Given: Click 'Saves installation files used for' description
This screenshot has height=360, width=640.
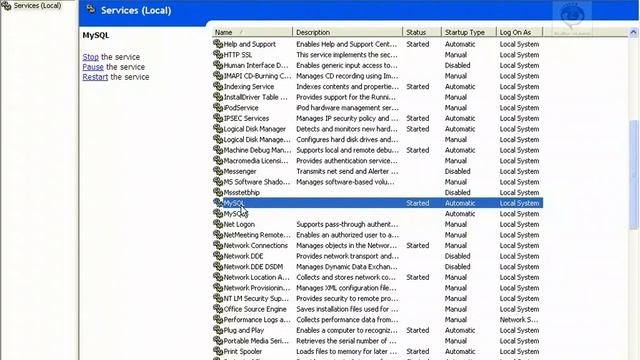Looking at the screenshot, I should tap(347, 309).
